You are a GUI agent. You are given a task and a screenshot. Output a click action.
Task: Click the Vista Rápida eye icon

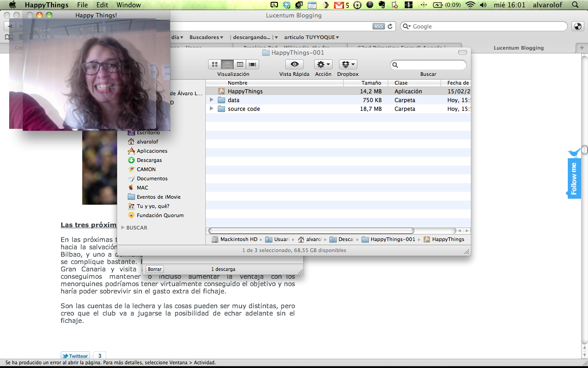294,64
